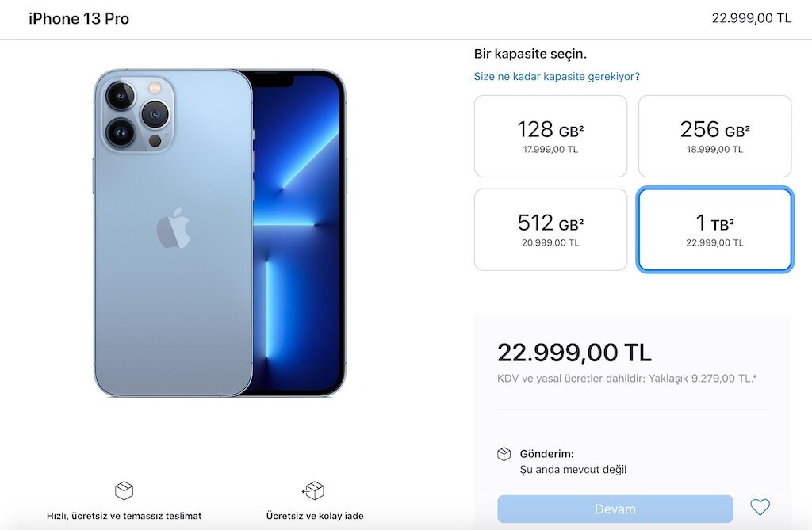Click the shipping box icon beside Gönderim
The width and height of the screenshot is (812, 530).
[504, 454]
